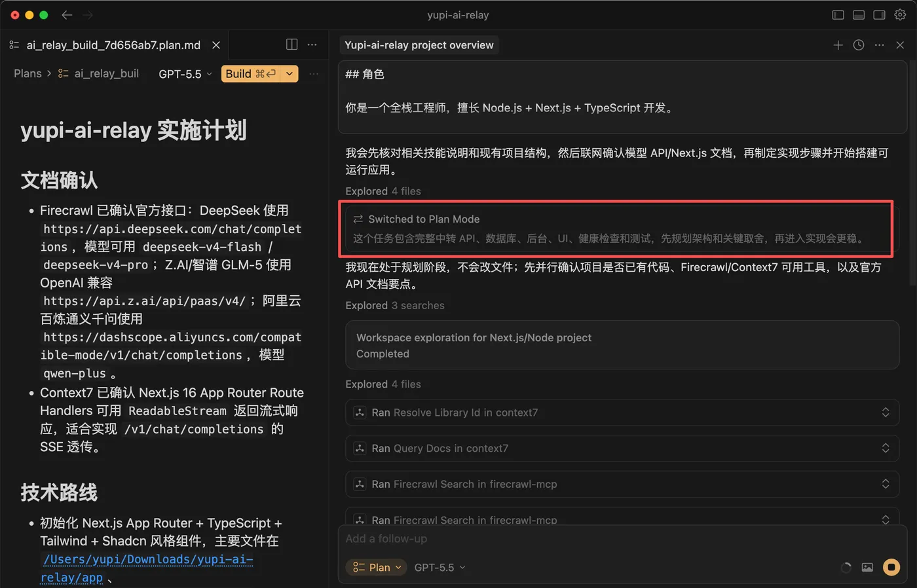Expand Ran Query Docs in context7 row

[622, 449]
